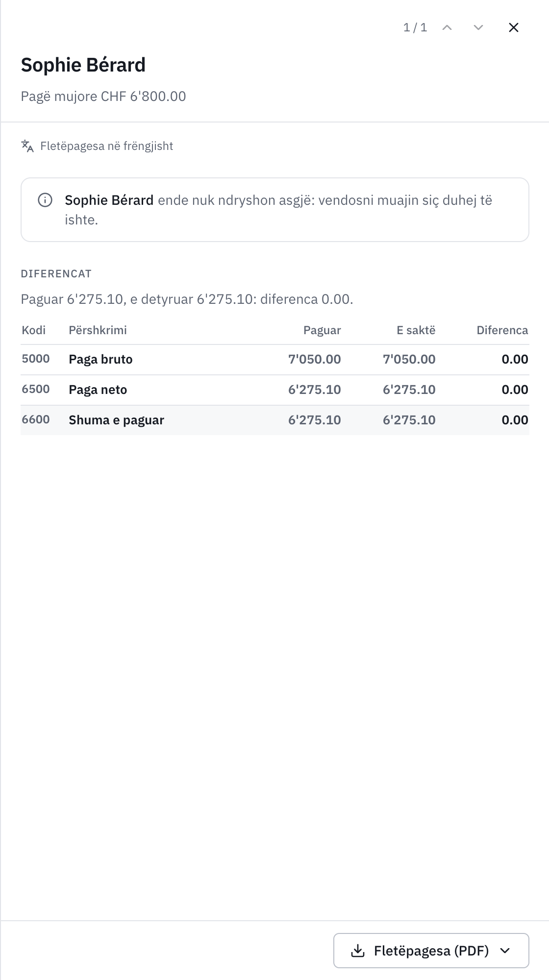The width and height of the screenshot is (549, 980).
Task: Click the translate icon beside Fletëpagesa në frëngjisht
Action: [x=27, y=146]
